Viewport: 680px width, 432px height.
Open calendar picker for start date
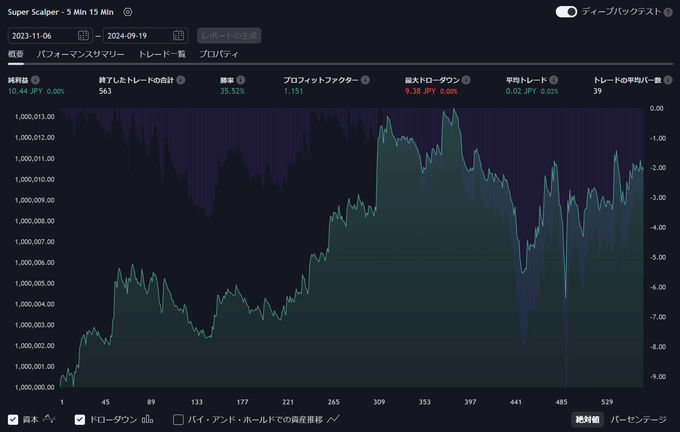pyautogui.click(x=83, y=35)
